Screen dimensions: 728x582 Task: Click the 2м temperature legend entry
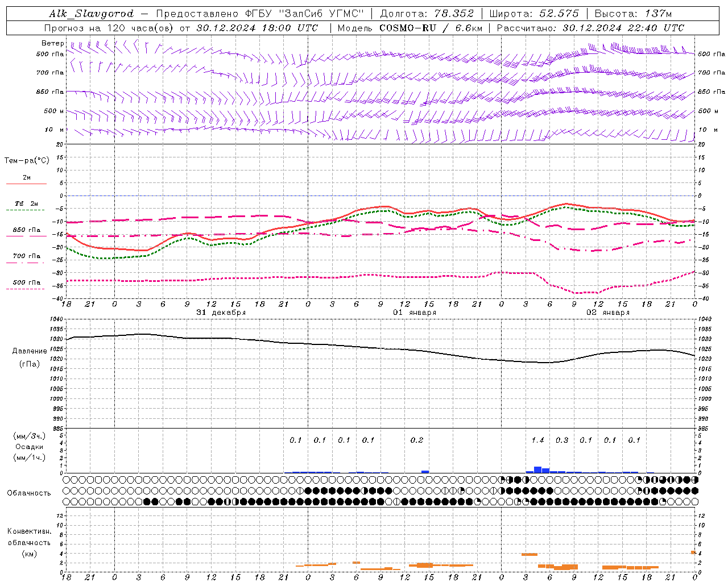[27, 178]
